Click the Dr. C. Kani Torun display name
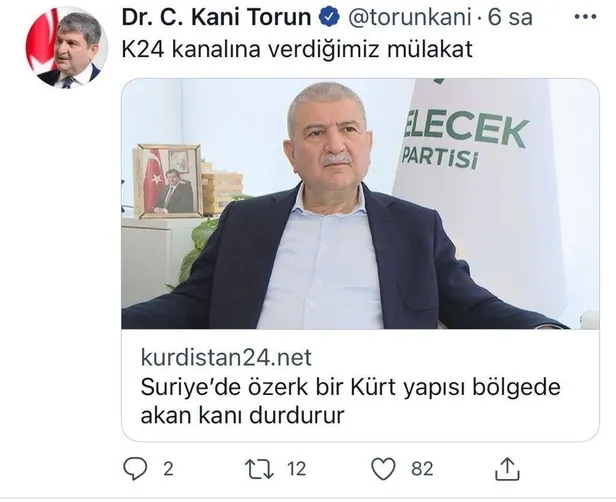616x502 pixels. pos(216,18)
